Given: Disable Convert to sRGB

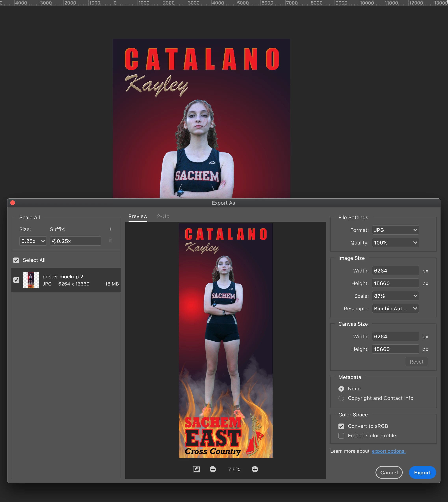Looking at the screenshot, I should pos(341,426).
